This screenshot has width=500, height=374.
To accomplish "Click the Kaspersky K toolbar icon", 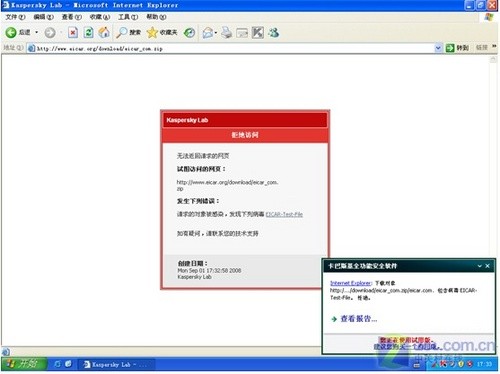I will [x=258, y=33].
